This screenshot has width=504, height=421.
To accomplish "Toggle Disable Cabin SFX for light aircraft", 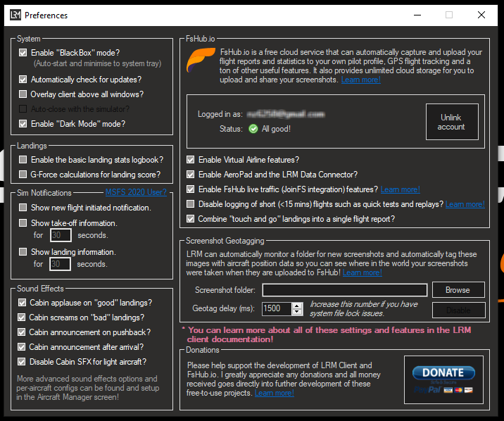I will tap(22, 362).
